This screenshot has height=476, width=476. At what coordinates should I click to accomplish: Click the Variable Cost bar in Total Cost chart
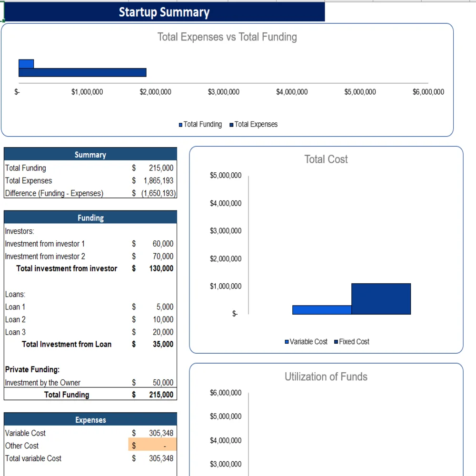click(x=321, y=309)
